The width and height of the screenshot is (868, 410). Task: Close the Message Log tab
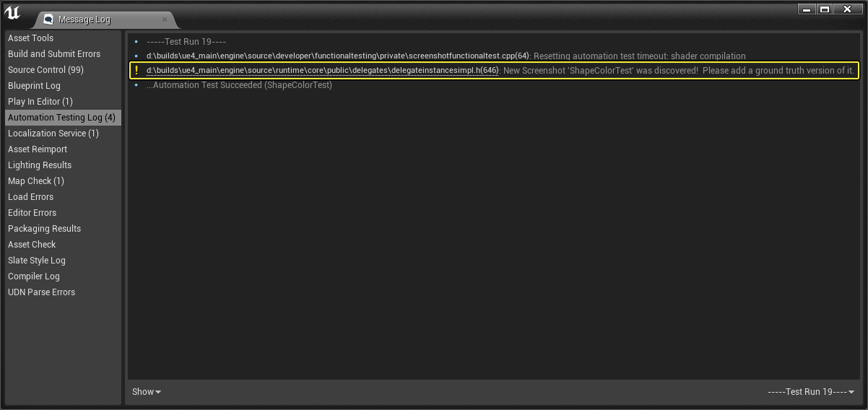click(165, 19)
